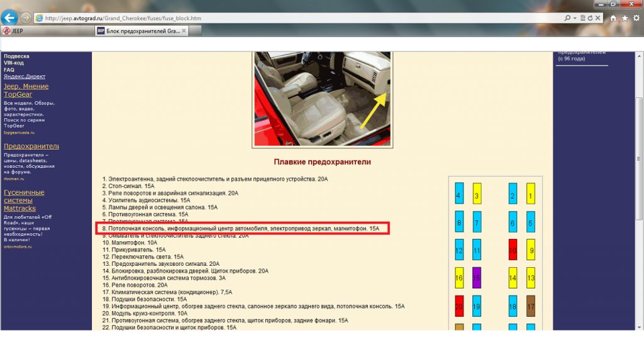Open the 'Подвеска' sidebar link
Screen dimensions: 644x362
pyautogui.click(x=16, y=56)
